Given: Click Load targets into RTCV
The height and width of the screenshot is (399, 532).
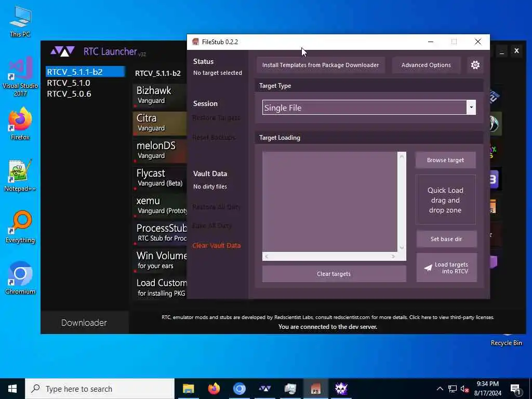Looking at the screenshot, I should pyautogui.click(x=446, y=268).
